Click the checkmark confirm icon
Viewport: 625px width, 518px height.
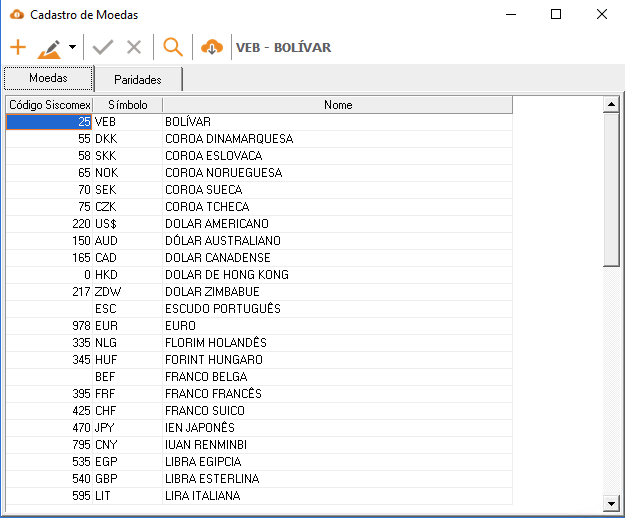click(103, 47)
